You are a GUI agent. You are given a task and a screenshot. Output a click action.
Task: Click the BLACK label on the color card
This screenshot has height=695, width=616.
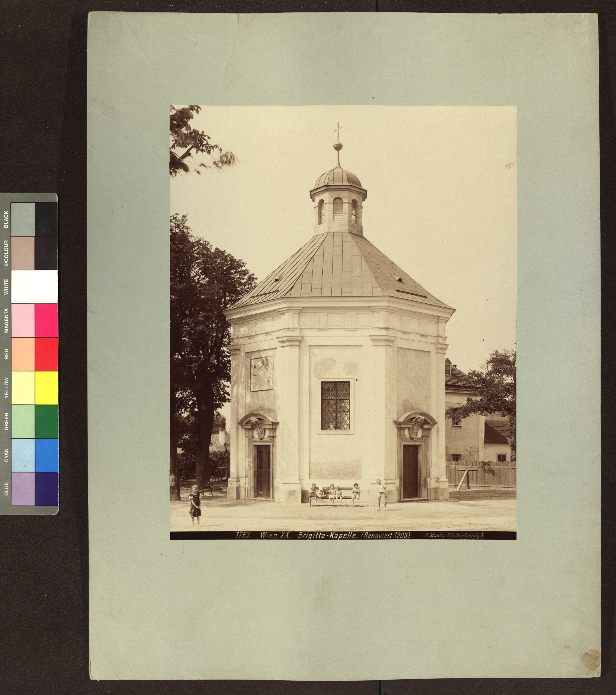point(6,219)
